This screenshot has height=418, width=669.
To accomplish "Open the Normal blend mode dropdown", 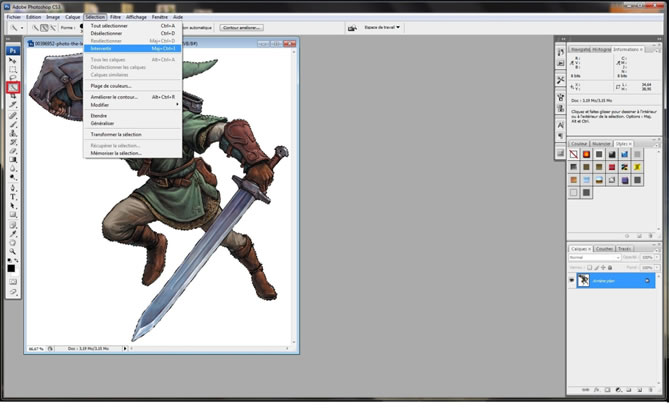I will [x=594, y=258].
